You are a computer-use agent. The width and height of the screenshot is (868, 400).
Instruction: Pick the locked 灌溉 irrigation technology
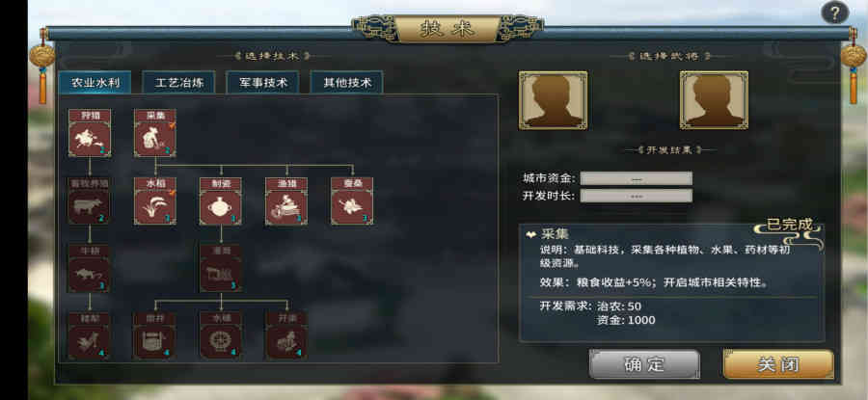point(221,269)
